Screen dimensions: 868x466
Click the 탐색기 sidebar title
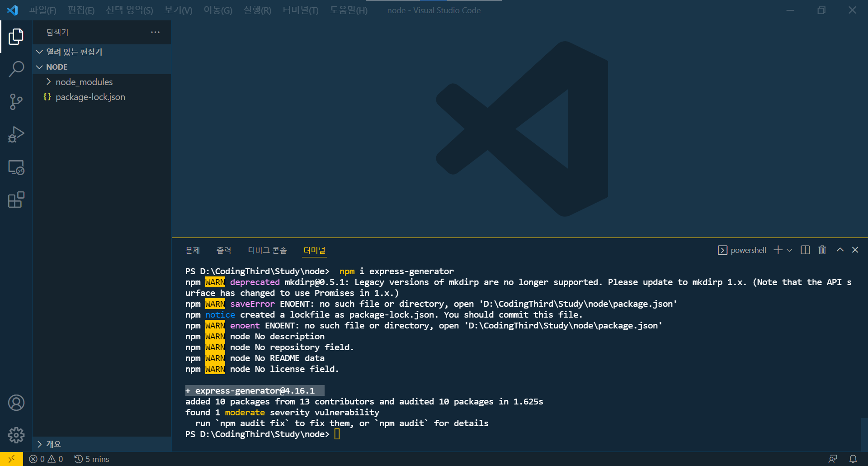tap(57, 32)
